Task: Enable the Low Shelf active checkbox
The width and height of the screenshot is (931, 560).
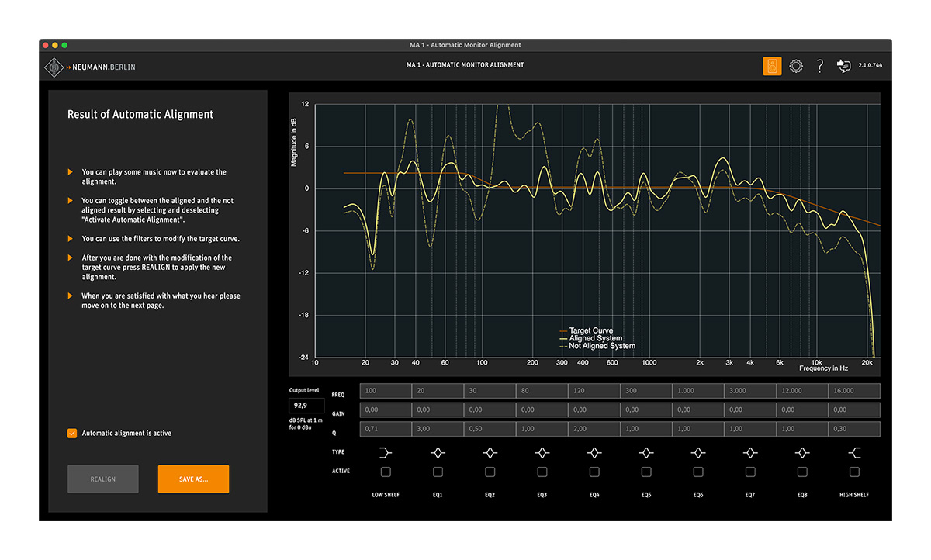Action: coord(386,472)
